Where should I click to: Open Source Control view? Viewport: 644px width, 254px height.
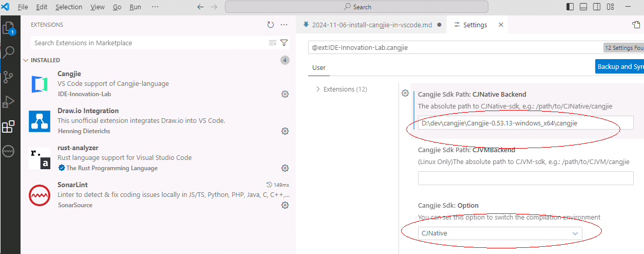9,77
